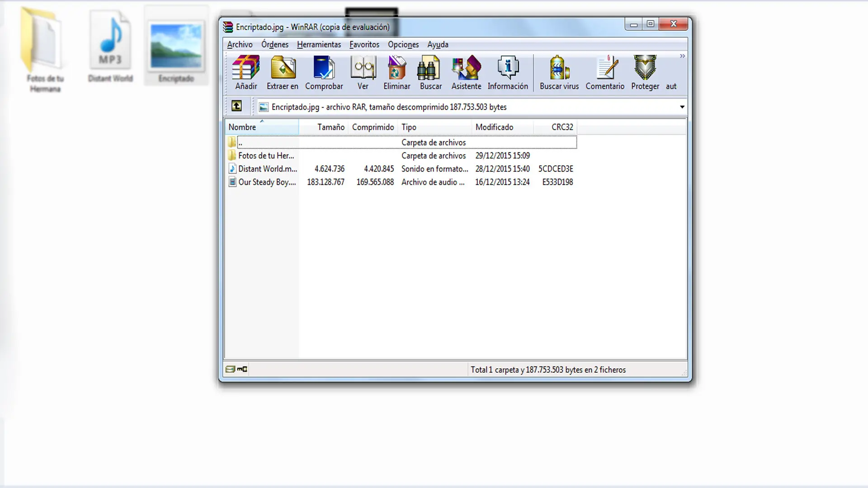Add a Comentario via toolbar icon
The height and width of the screenshot is (488, 868).
[607, 68]
